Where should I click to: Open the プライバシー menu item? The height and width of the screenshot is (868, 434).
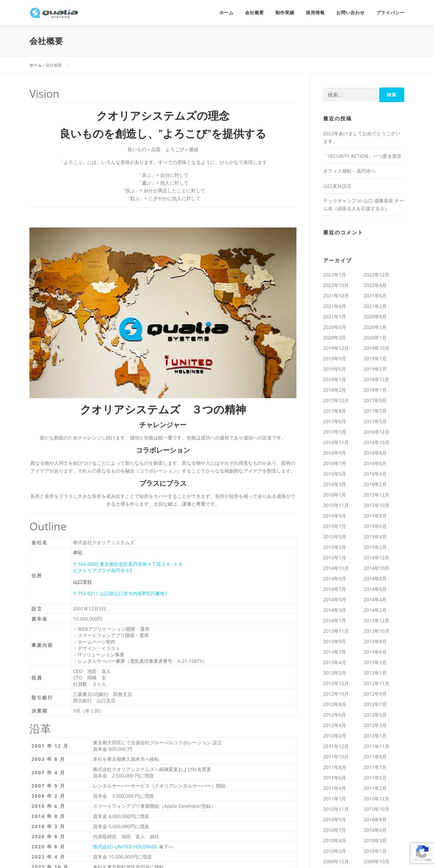click(390, 13)
